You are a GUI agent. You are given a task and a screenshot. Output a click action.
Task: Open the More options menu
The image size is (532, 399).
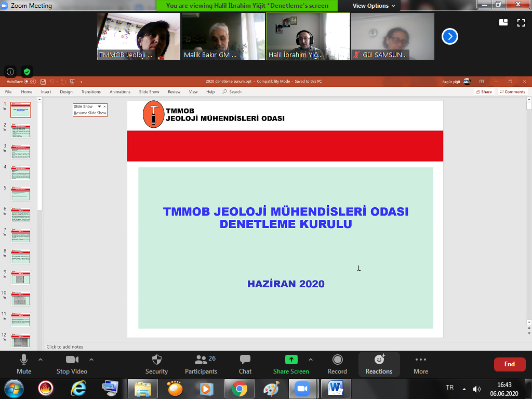(421, 364)
